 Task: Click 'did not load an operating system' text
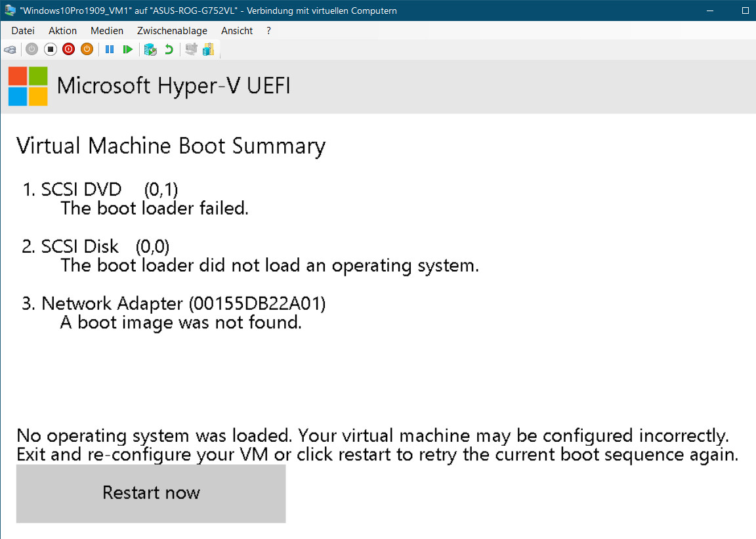[339, 265]
